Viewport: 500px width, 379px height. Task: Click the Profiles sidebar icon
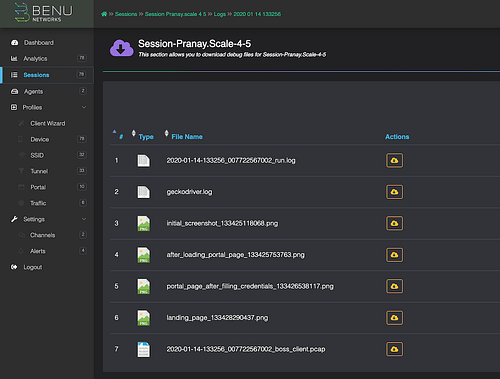coord(14,107)
